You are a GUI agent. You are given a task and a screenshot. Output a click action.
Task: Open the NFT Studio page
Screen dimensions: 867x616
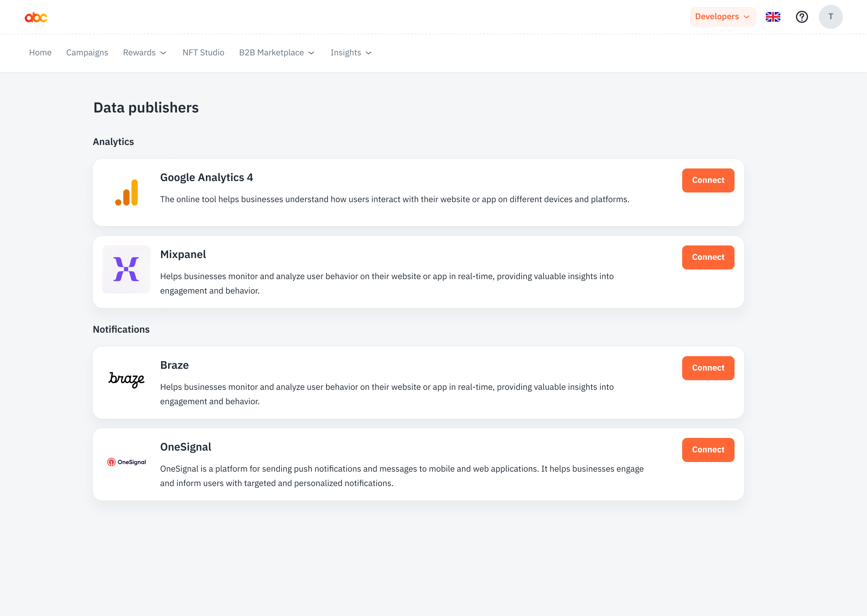tap(203, 53)
